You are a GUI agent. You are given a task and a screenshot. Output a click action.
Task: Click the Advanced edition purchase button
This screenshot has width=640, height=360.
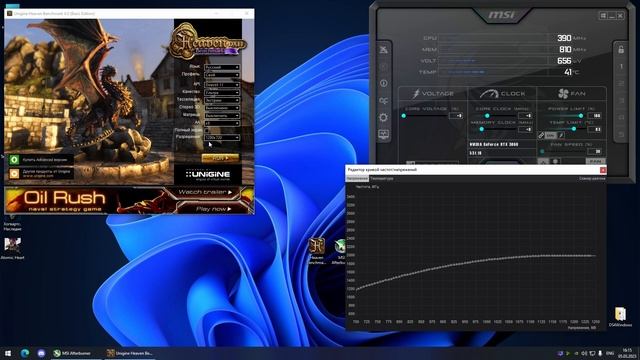[x=41, y=160]
